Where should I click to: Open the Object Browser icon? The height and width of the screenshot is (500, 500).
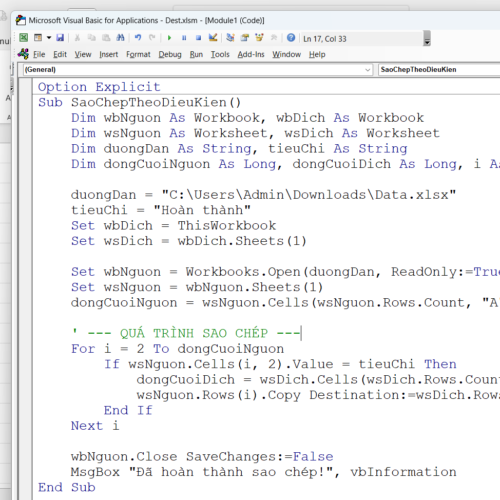(259, 38)
